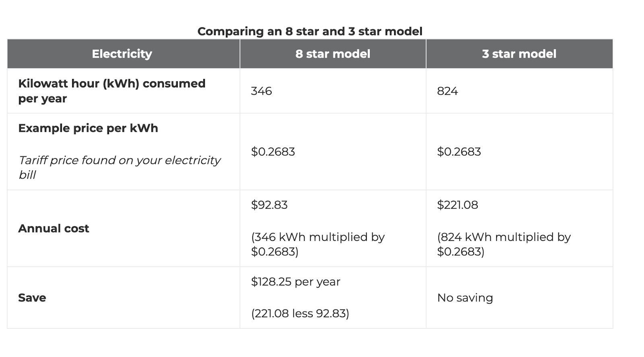The height and width of the screenshot is (357, 644).
Task: Click the 'Kilowatt hour (kWh) consumed per year' label
Action: coord(112,91)
